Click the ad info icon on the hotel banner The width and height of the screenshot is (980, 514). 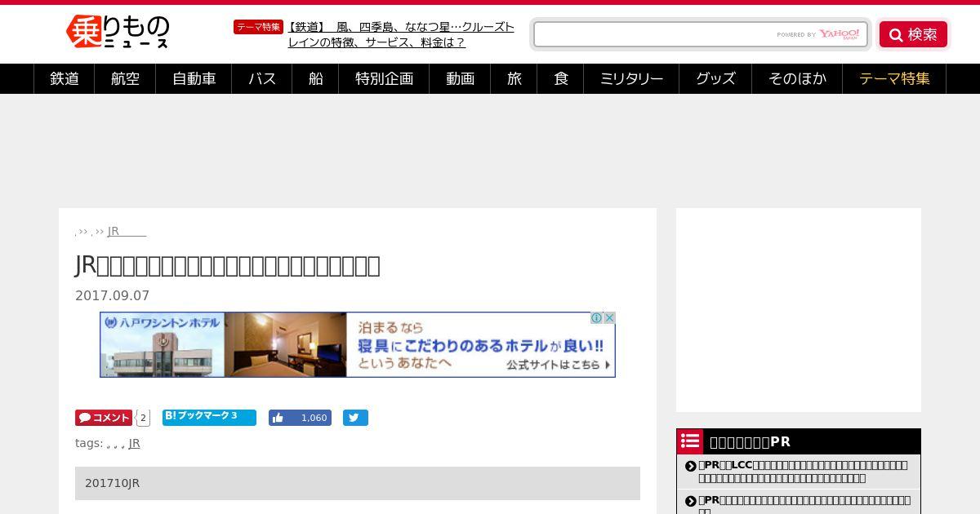click(596, 318)
